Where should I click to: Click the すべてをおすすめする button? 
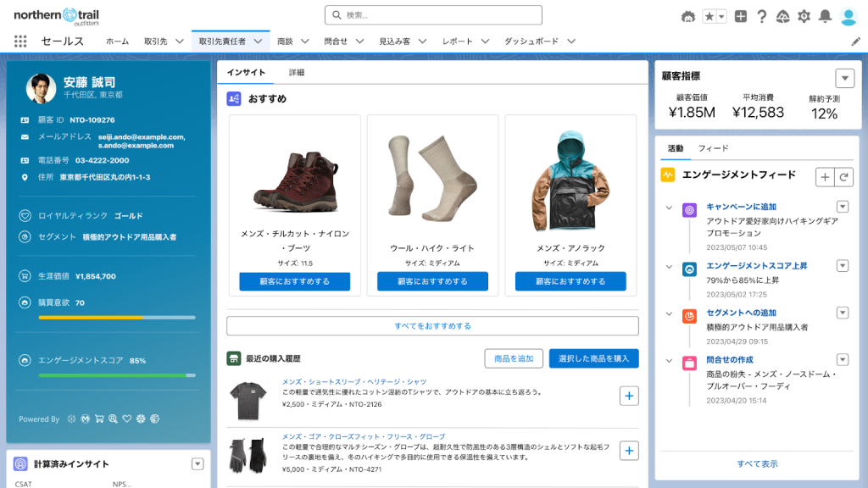(x=432, y=325)
